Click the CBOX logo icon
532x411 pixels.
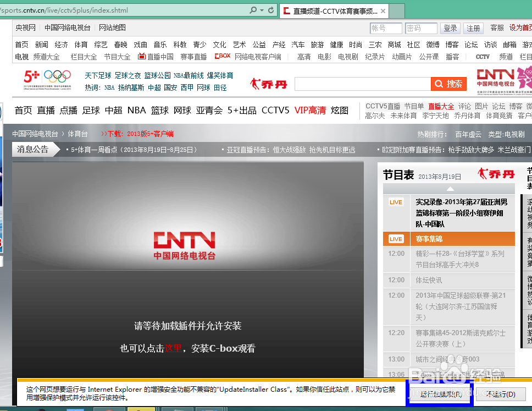click(x=223, y=56)
